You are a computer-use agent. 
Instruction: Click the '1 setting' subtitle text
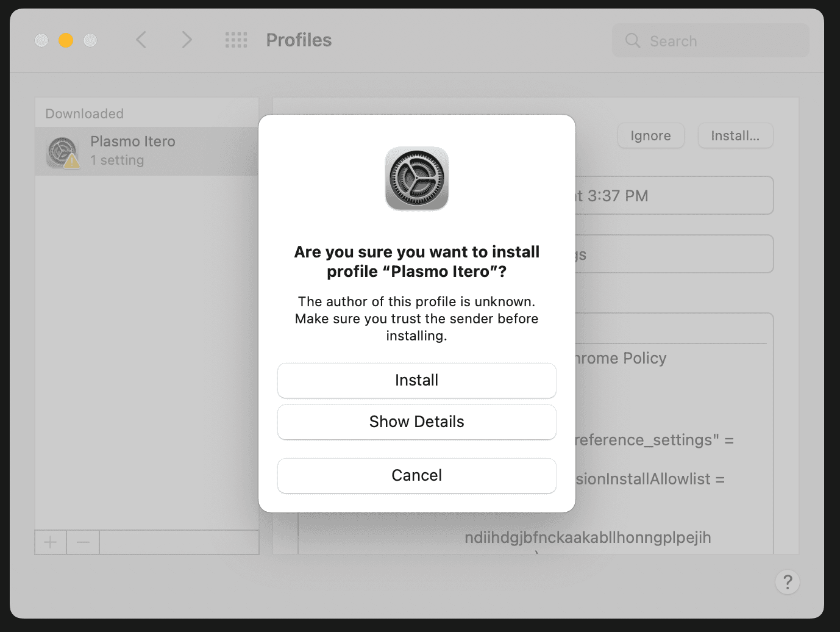[x=117, y=160]
